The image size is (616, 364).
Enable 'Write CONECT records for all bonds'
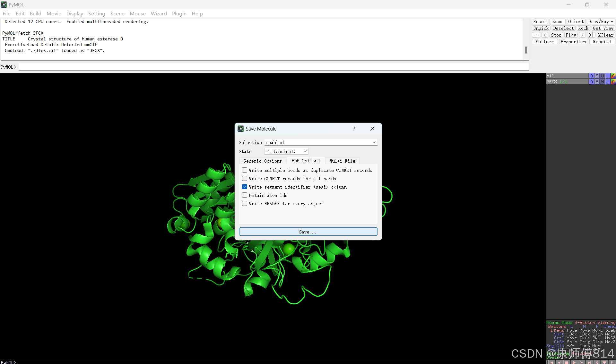coord(245,178)
